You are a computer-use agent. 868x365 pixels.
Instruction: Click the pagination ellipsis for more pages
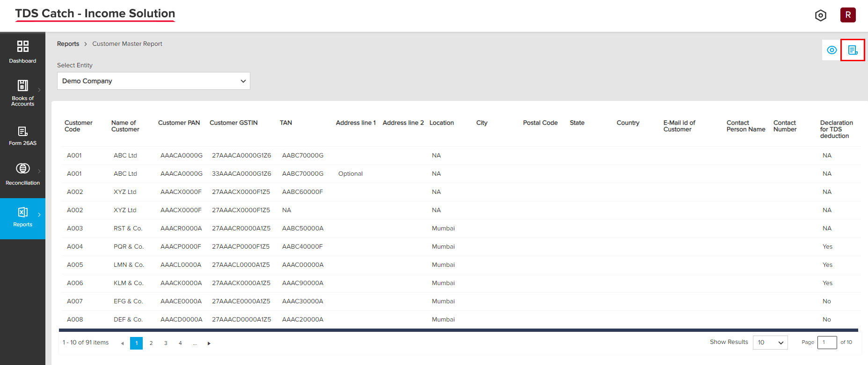[195, 343]
